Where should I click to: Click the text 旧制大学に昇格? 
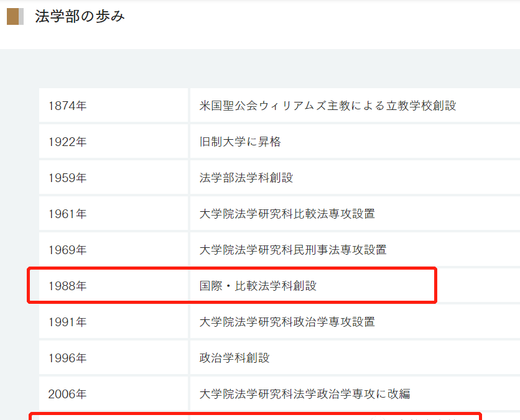click(x=240, y=142)
